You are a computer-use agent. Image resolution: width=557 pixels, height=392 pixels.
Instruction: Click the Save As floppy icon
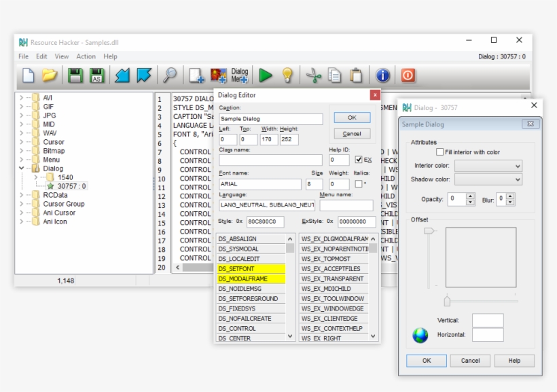coord(96,75)
